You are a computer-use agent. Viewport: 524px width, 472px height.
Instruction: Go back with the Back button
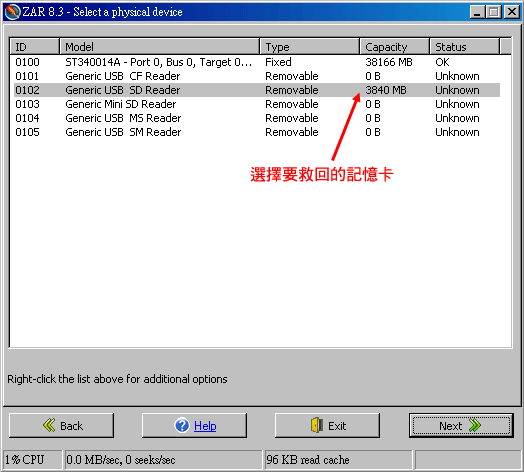pos(61,425)
